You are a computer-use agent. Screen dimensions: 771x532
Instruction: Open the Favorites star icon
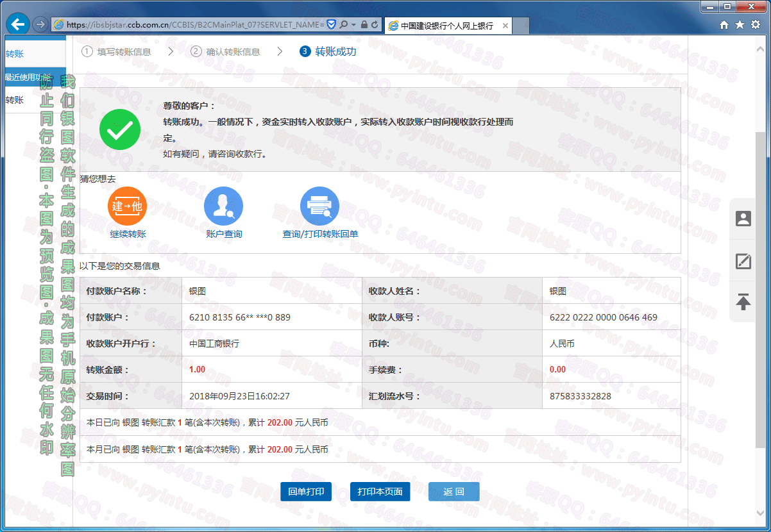pyautogui.click(x=740, y=25)
